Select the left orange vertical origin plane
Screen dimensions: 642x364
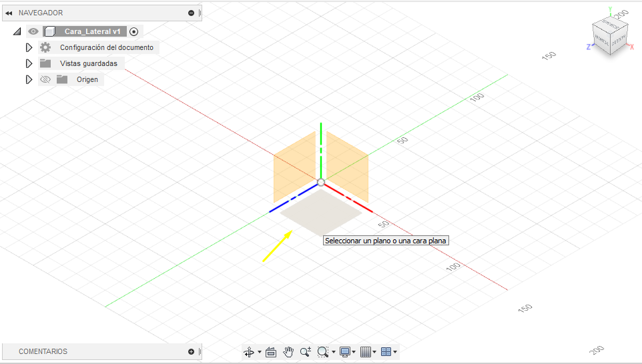click(x=295, y=167)
